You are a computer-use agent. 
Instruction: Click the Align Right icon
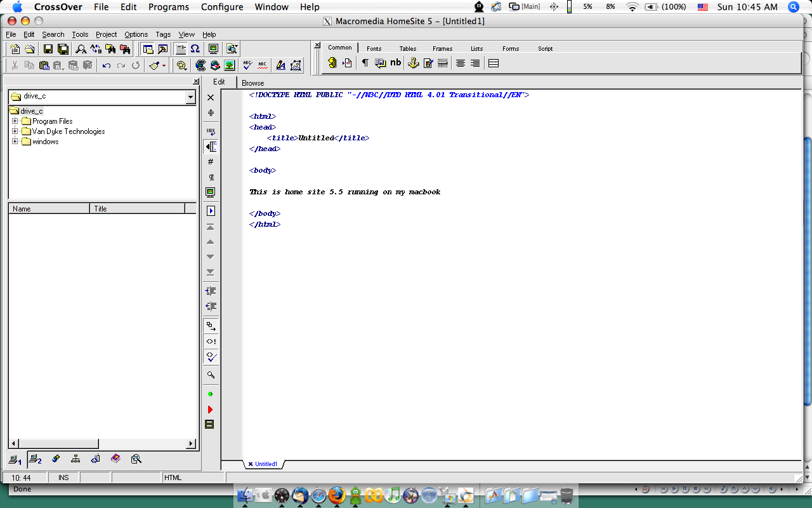[475, 63]
